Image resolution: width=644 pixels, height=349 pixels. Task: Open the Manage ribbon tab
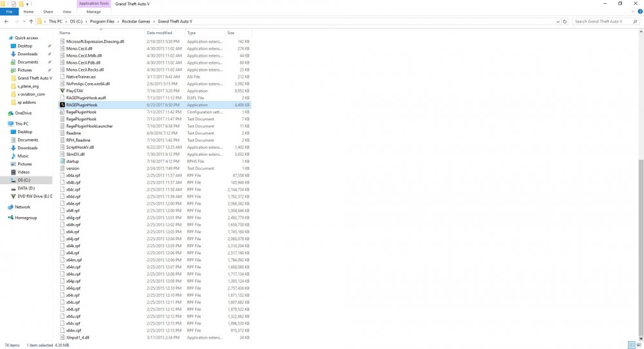pyautogui.click(x=93, y=12)
